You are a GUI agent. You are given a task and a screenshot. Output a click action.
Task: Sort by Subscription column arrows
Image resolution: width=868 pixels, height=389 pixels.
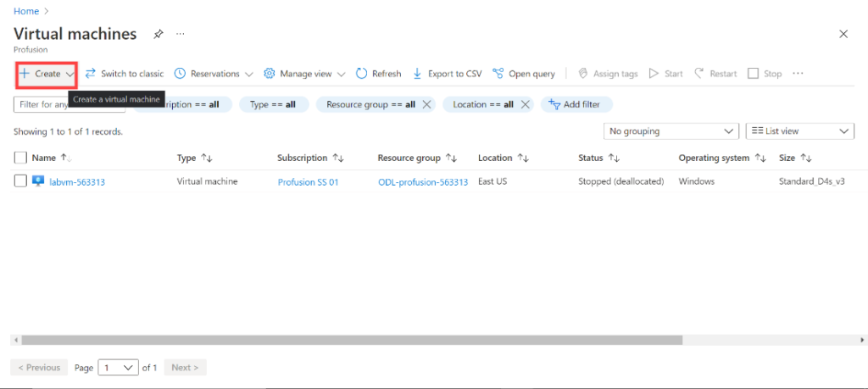(x=338, y=158)
